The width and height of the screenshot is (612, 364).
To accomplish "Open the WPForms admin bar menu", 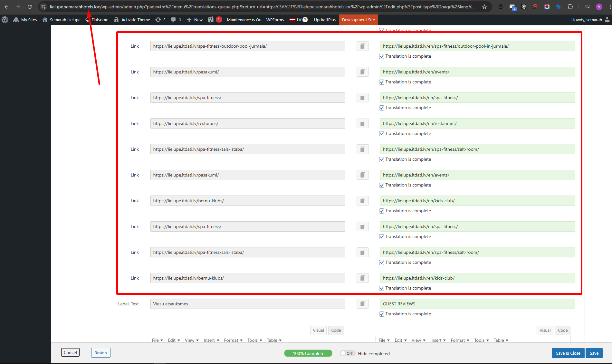I will click(x=275, y=20).
